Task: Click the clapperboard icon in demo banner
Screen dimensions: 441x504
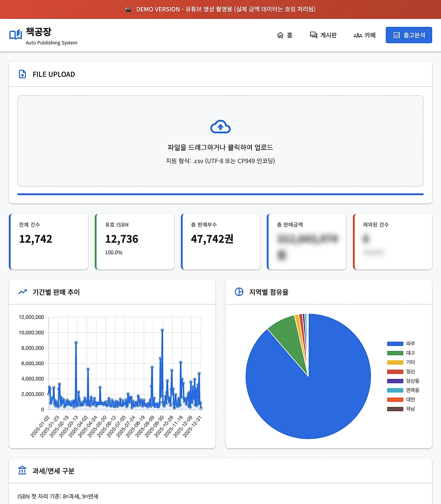Action: tap(128, 9)
